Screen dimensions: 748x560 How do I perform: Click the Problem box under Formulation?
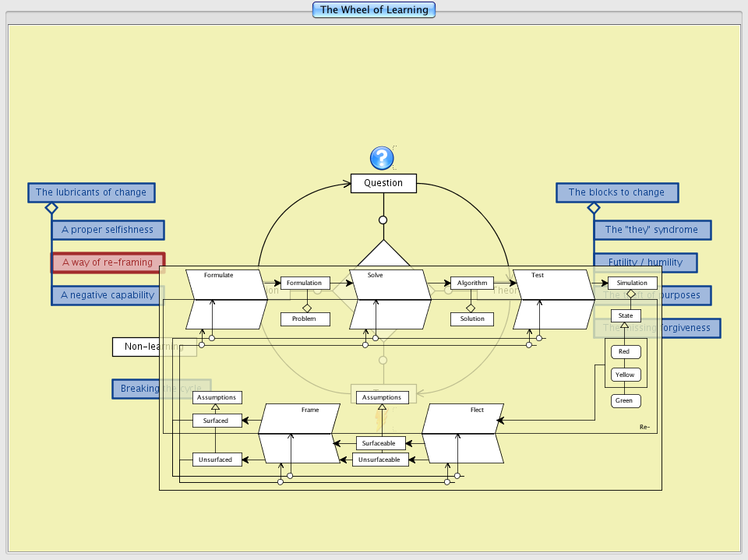(305, 319)
